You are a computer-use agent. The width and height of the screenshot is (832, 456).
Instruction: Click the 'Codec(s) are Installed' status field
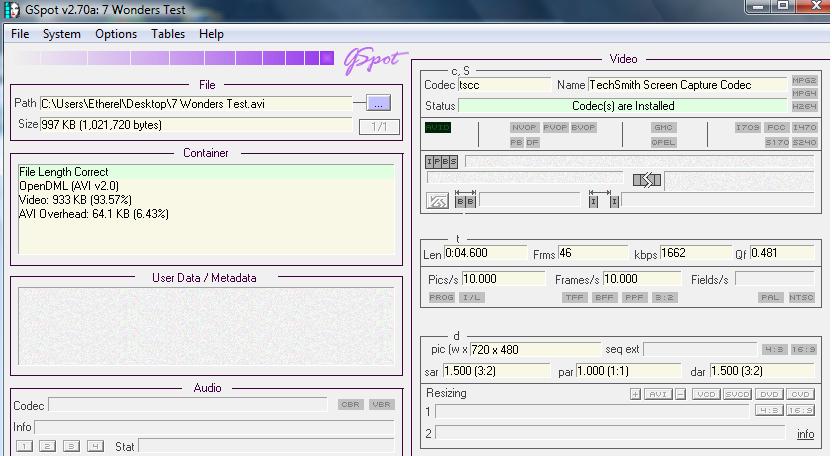[x=622, y=106]
